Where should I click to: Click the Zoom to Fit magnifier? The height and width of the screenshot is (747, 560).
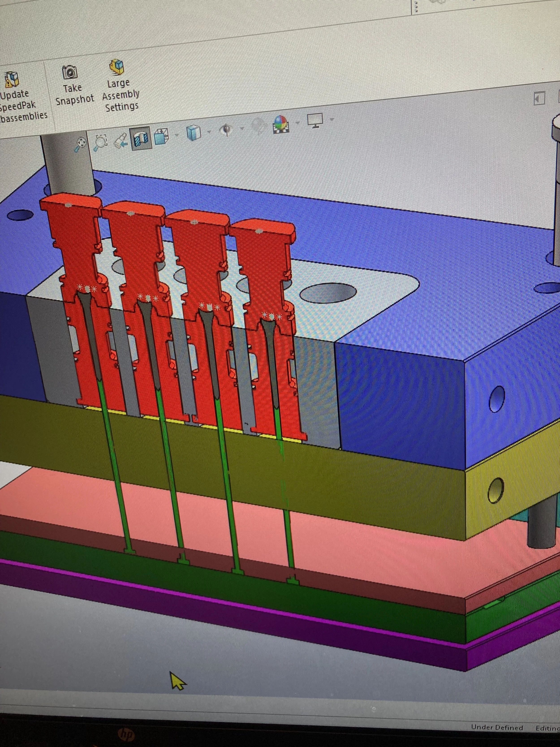80,144
